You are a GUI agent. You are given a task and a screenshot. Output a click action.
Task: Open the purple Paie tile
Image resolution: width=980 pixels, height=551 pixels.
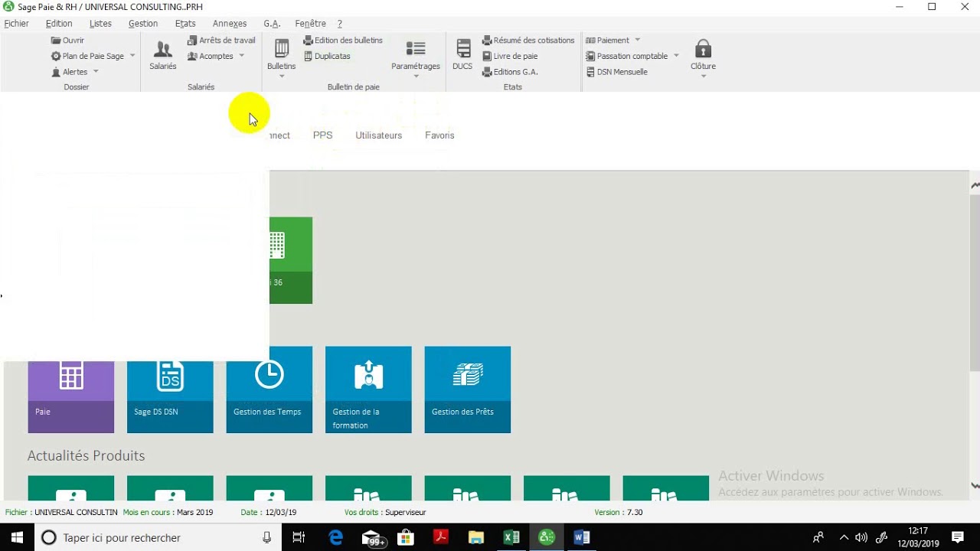(x=71, y=397)
